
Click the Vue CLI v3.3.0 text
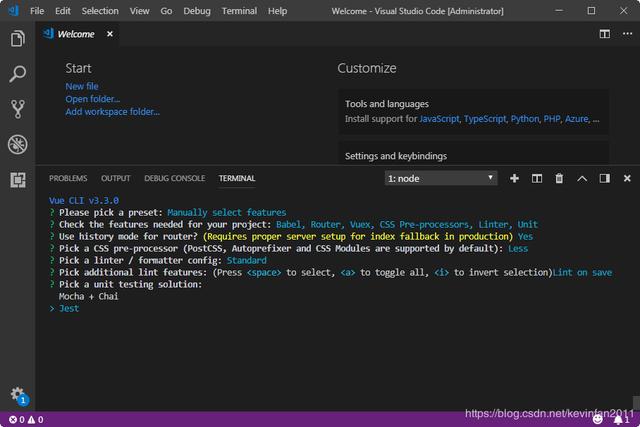[84, 200]
